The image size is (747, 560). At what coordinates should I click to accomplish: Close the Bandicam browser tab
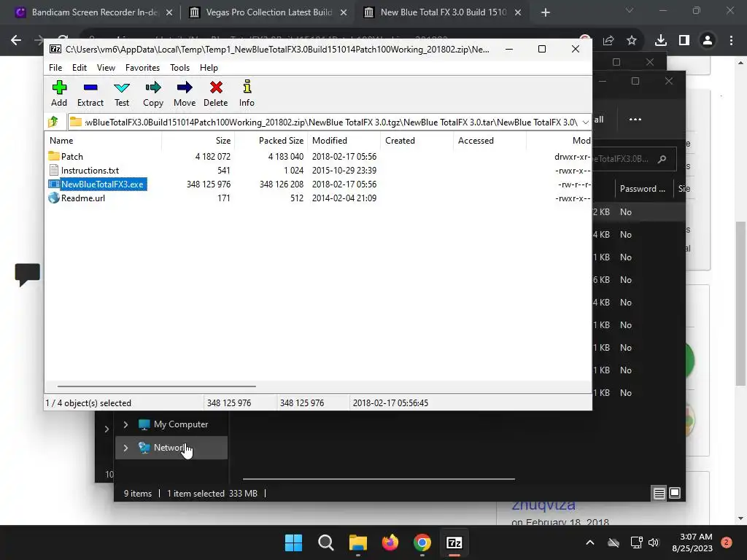(169, 13)
